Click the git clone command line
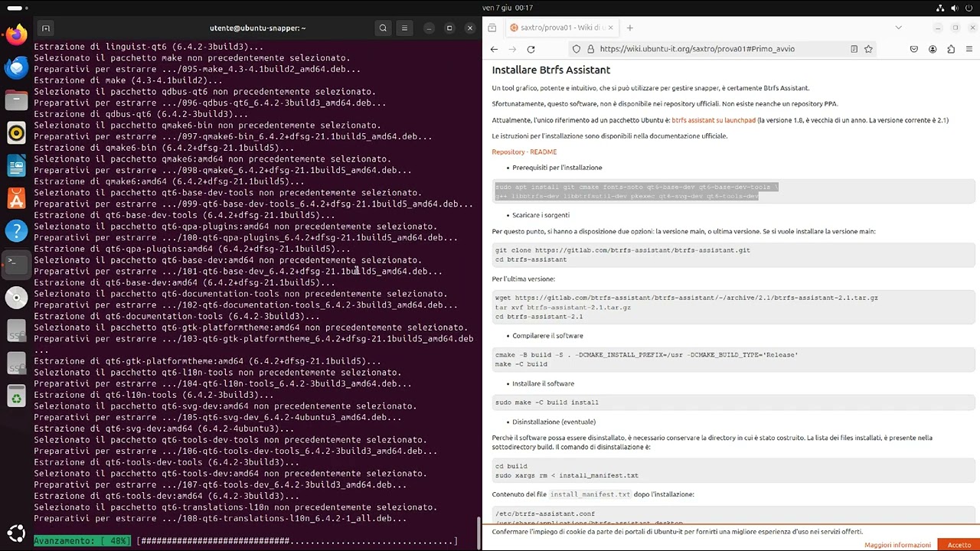Viewport: 980px width, 551px height. [622, 250]
